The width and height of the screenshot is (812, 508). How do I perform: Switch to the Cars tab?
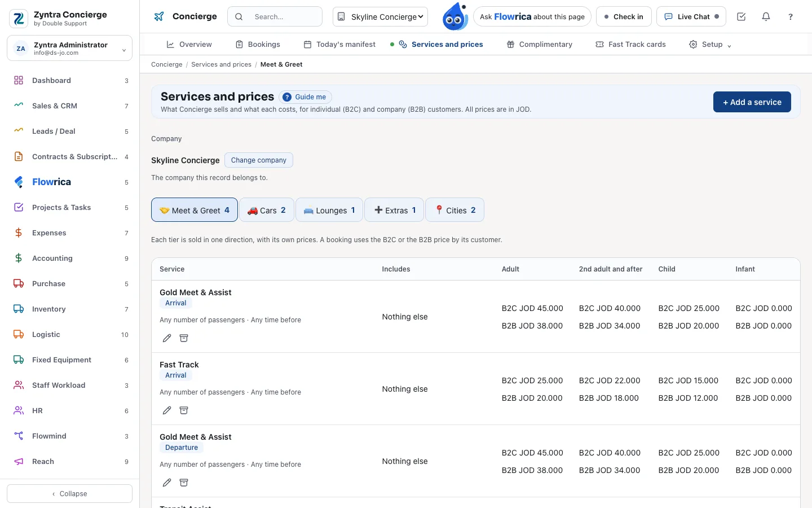(x=267, y=210)
